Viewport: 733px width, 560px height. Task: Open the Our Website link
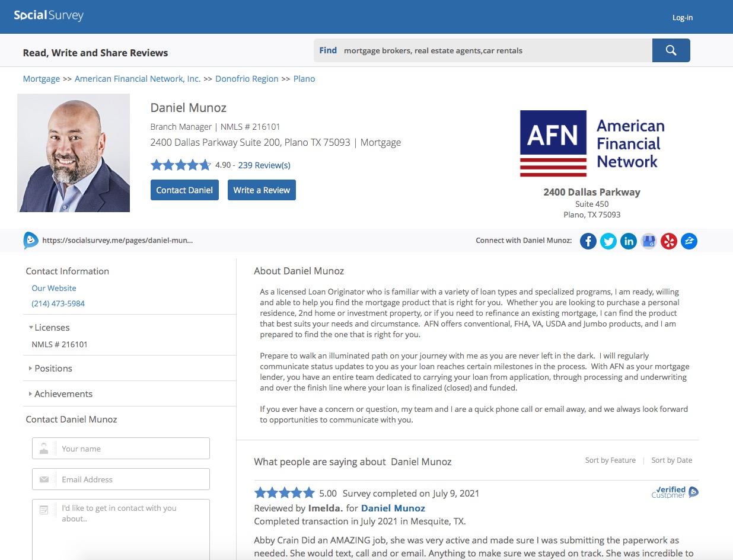pyautogui.click(x=54, y=288)
